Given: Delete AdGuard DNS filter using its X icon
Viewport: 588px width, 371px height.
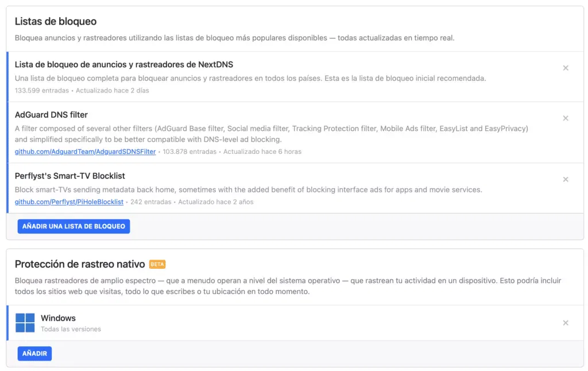Looking at the screenshot, I should point(565,118).
